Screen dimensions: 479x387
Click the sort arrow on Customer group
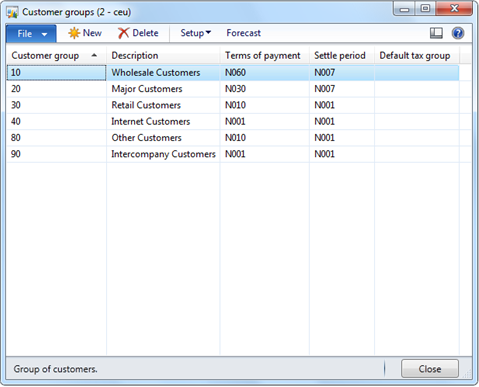tap(94, 55)
